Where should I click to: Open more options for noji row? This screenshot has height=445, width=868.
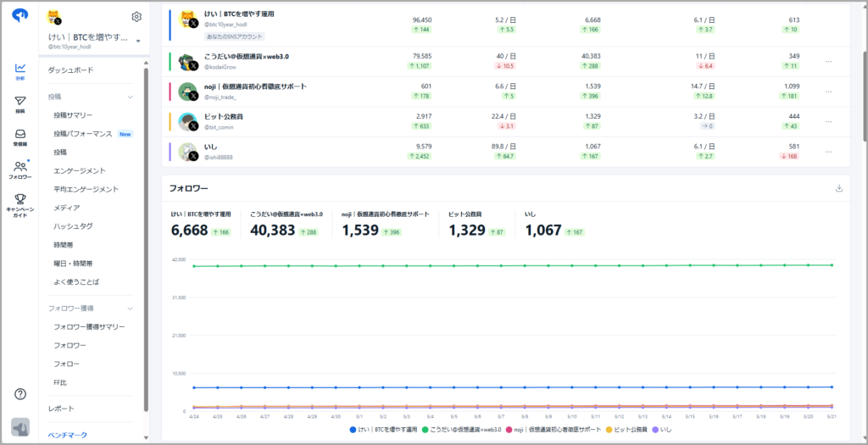coord(829,92)
